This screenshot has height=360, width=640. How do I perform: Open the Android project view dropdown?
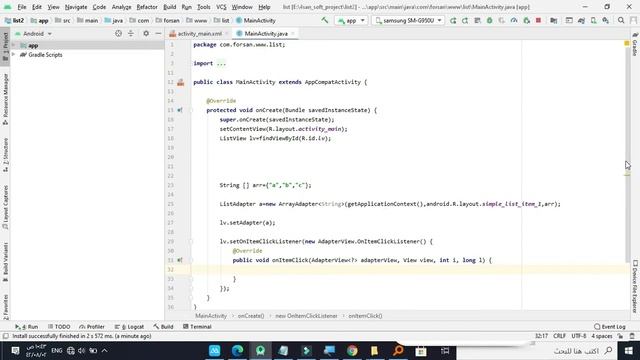pyautogui.click(x=33, y=33)
